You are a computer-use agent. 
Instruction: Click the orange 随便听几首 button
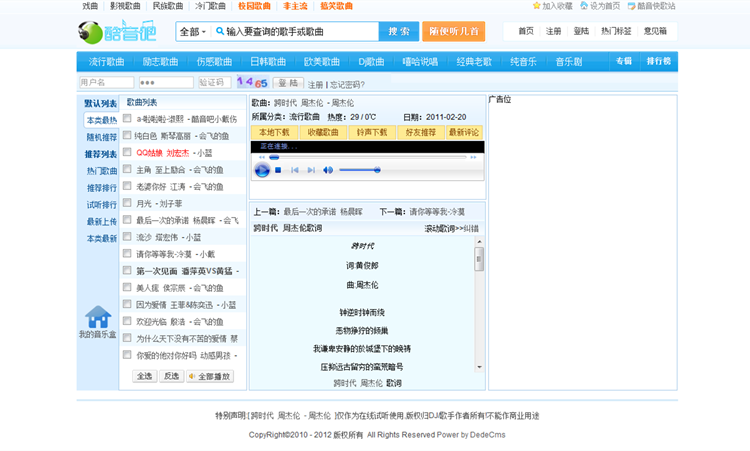point(453,32)
